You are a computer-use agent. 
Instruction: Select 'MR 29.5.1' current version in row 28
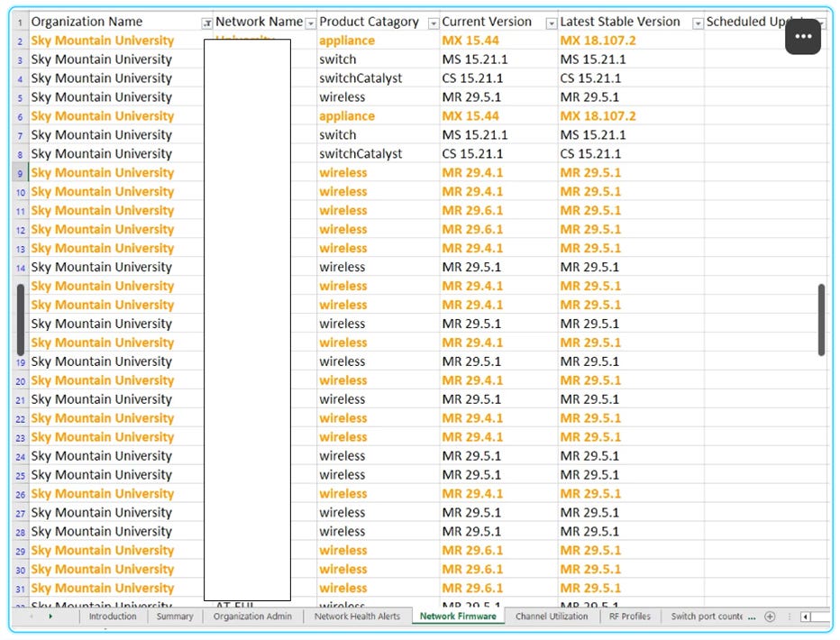(498, 532)
